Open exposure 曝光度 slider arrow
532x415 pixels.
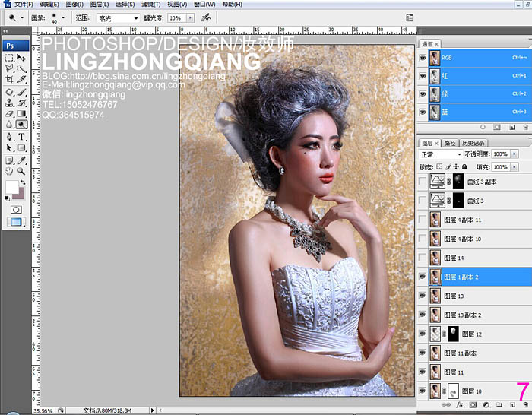(x=190, y=18)
